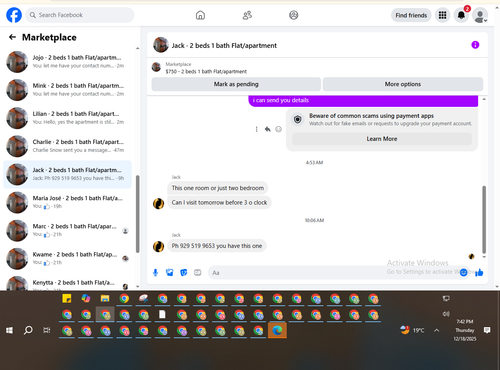
Task: Open Windows taskbar search
Action: click(x=28, y=330)
